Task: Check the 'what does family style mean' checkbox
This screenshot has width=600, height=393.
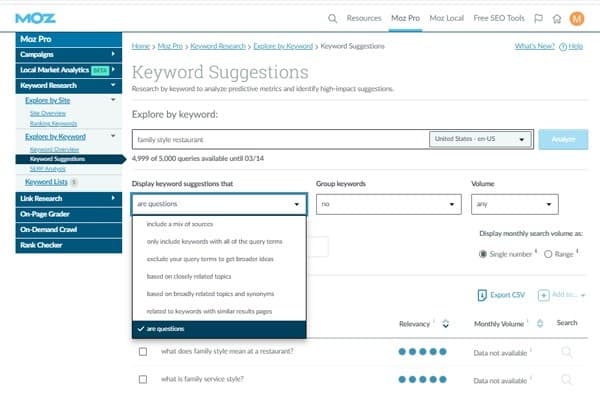Action: [x=143, y=351]
